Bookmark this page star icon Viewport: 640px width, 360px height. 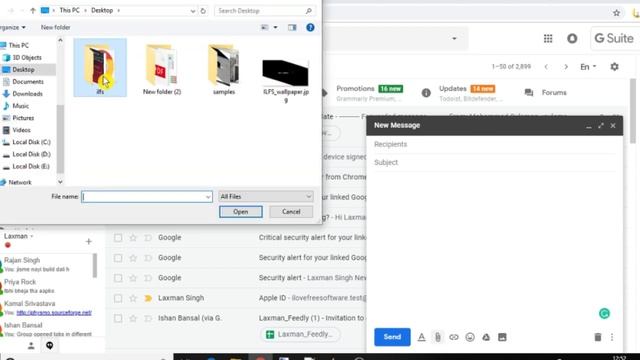point(616,13)
